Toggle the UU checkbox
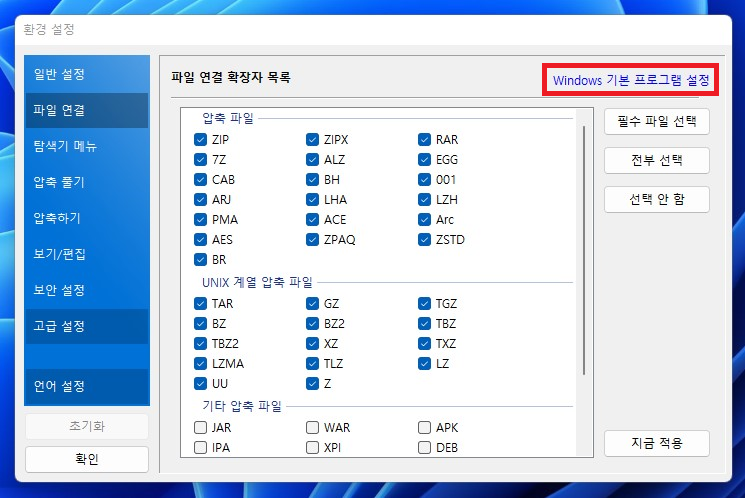Viewport: 745px width, 498px height. (201, 383)
